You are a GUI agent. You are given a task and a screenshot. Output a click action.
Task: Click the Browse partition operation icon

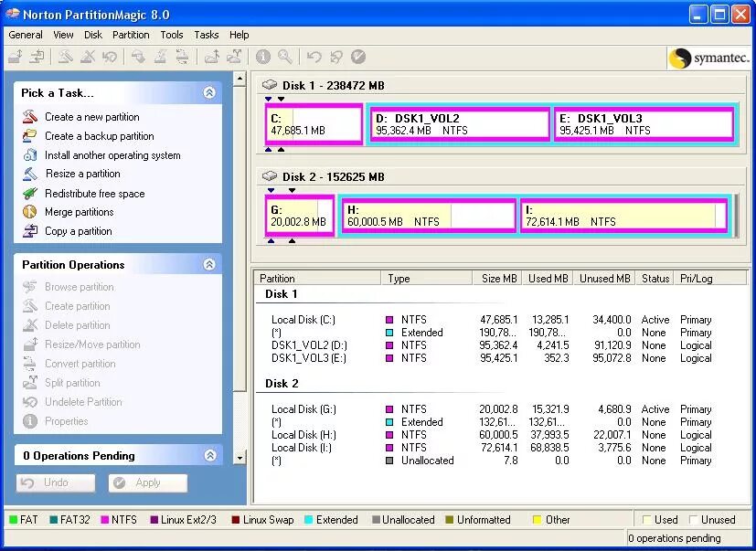coord(30,287)
